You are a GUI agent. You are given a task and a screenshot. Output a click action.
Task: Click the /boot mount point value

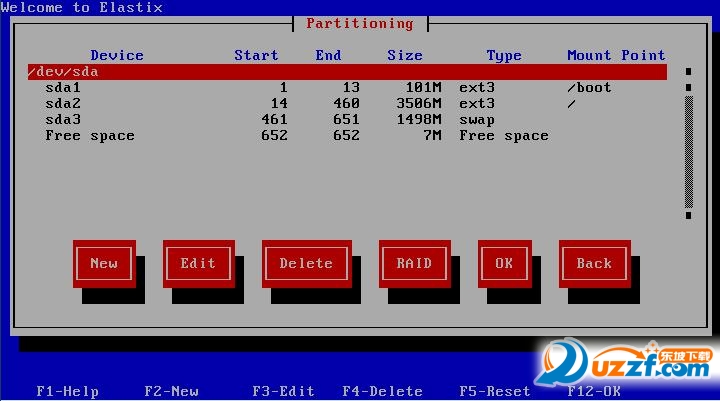(589, 87)
